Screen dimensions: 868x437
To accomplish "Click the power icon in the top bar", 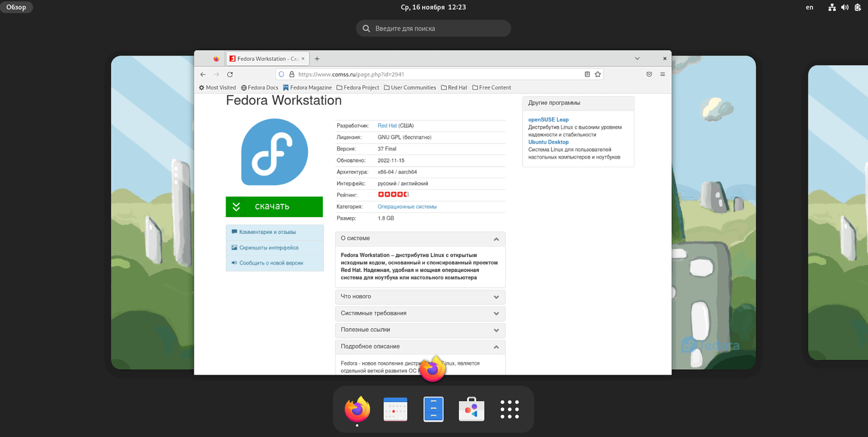I will click(x=858, y=8).
